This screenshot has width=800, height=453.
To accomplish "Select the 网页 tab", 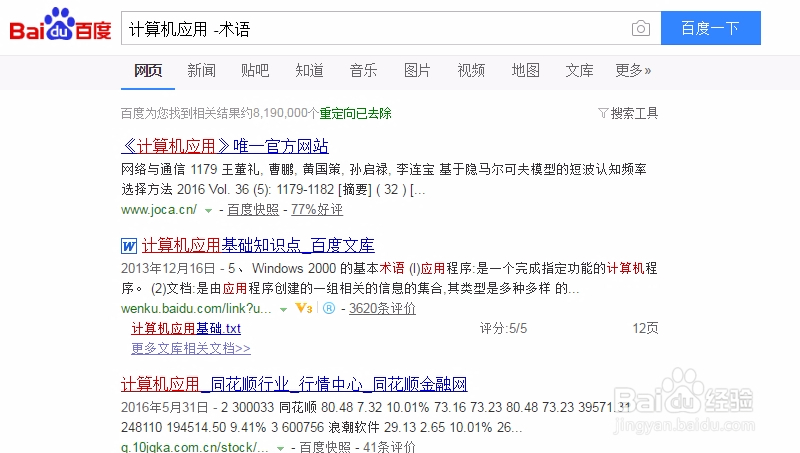I will [148, 70].
